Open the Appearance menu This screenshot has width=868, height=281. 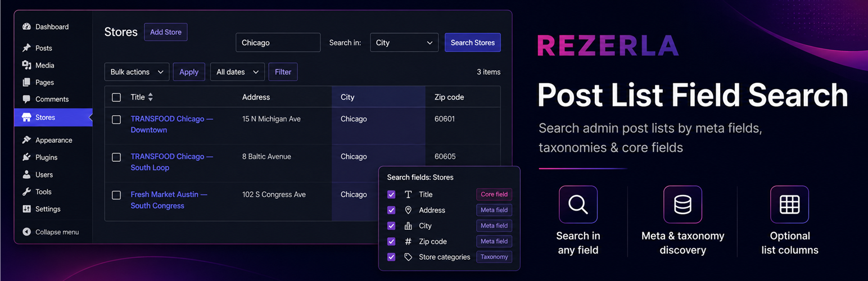pyautogui.click(x=53, y=140)
